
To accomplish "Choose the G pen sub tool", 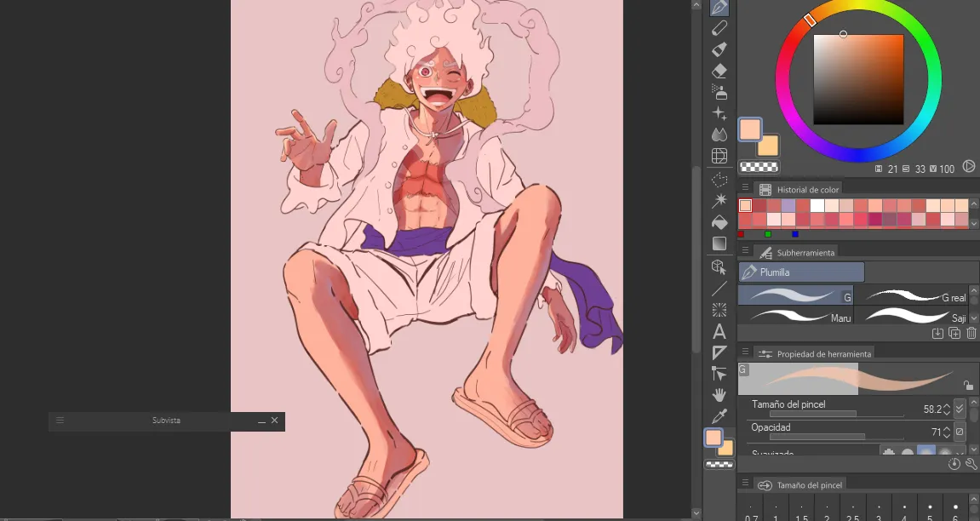I will click(795, 295).
